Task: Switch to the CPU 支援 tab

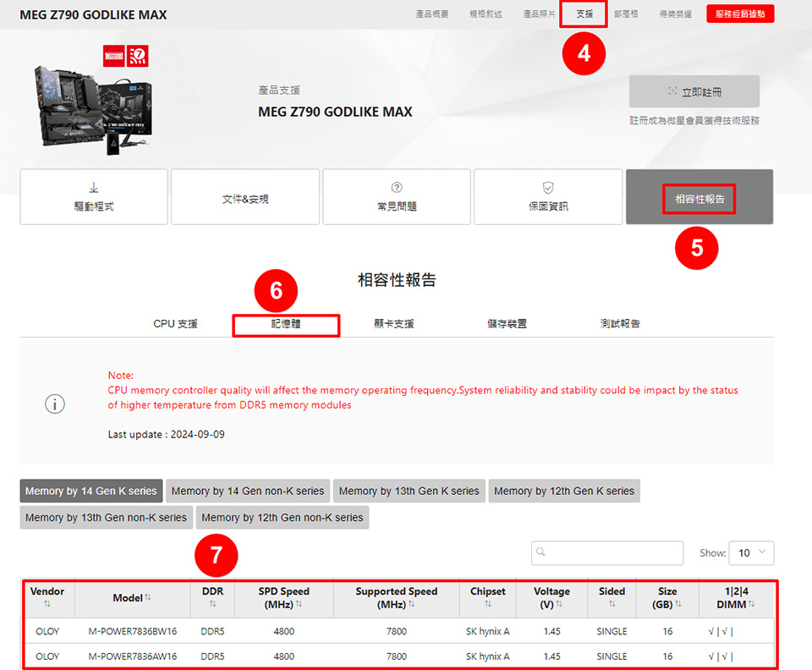Action: (x=176, y=324)
